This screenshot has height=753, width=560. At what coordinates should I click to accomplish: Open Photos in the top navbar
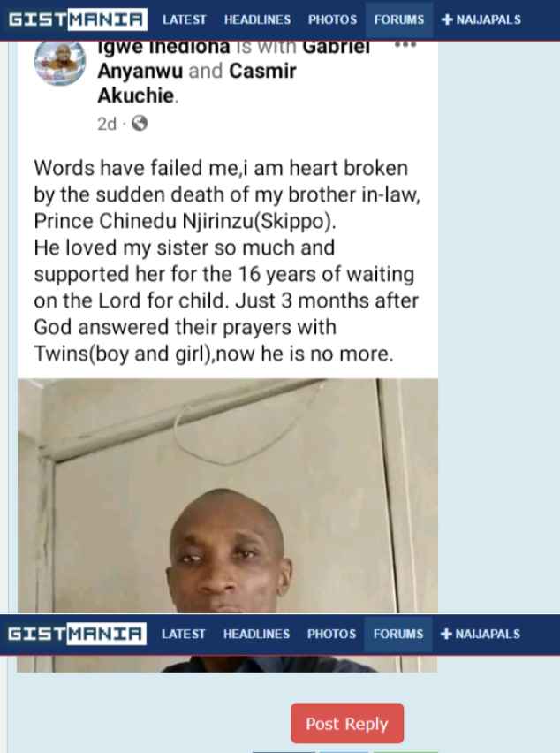coord(332,19)
